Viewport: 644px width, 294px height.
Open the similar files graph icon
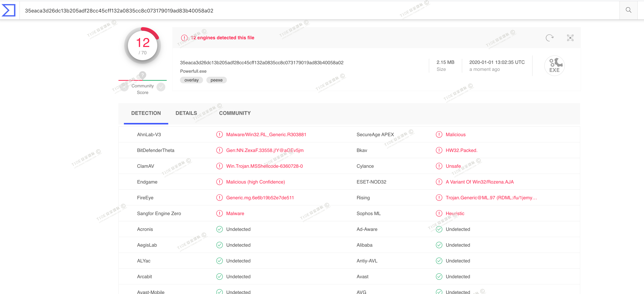click(570, 38)
